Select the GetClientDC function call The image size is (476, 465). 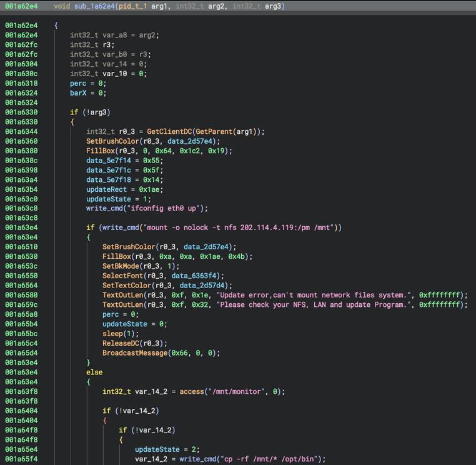(169, 131)
